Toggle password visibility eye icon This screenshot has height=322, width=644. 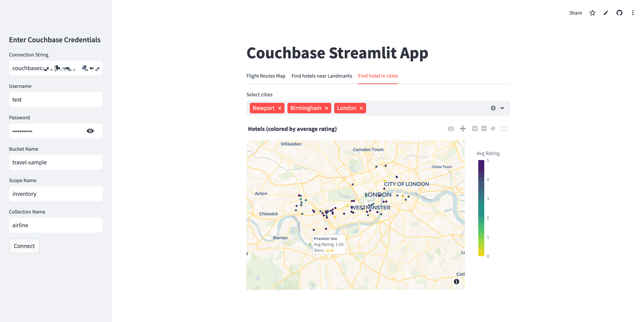click(x=90, y=131)
